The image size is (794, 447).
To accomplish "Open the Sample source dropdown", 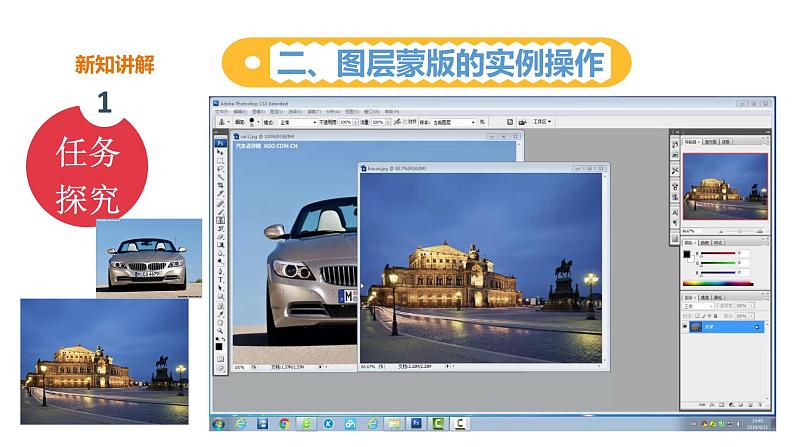I will tap(453, 121).
